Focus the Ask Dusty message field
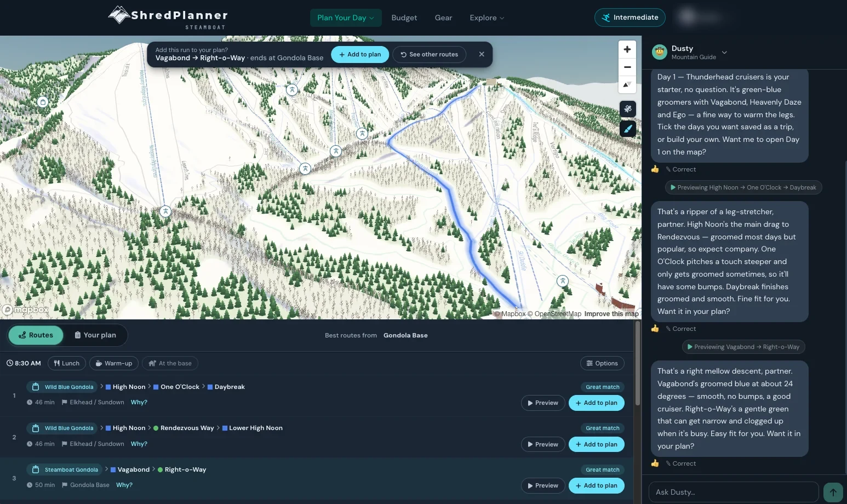The height and width of the screenshot is (504, 847). tap(734, 492)
